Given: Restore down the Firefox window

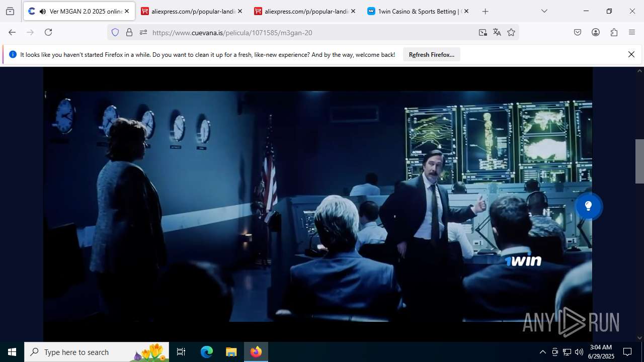Looking at the screenshot, I should point(609,11).
